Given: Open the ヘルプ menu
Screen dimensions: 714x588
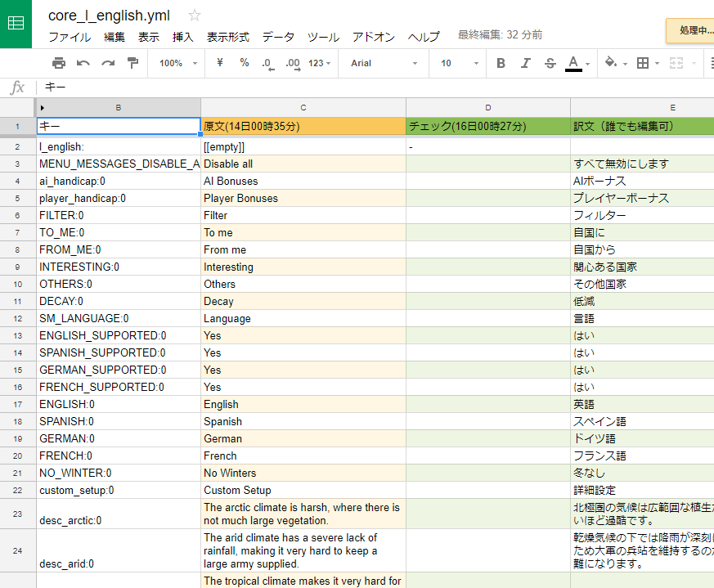Looking at the screenshot, I should [424, 37].
